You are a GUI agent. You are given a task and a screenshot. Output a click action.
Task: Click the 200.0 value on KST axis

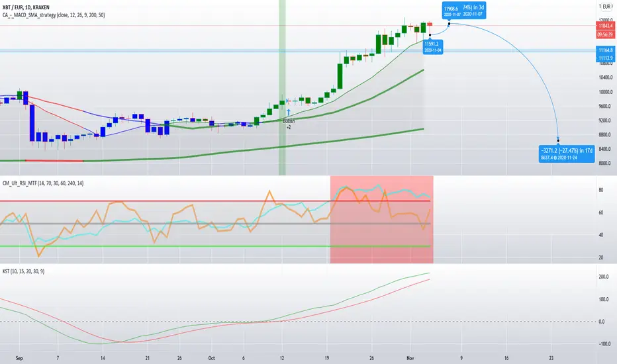click(604, 277)
